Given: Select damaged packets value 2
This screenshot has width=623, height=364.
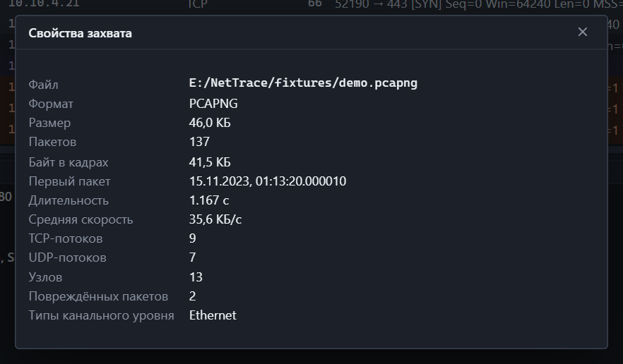Looking at the screenshot, I should [x=193, y=296].
